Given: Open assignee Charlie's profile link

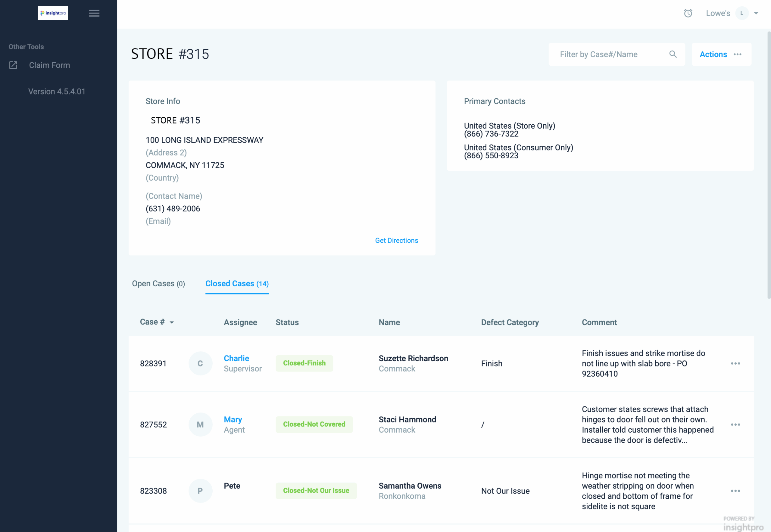Looking at the screenshot, I should pyautogui.click(x=236, y=358).
